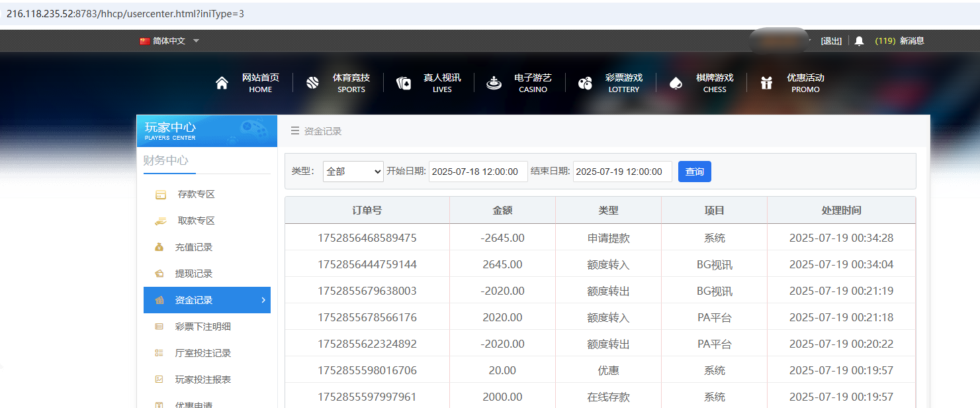The image size is (980, 408).
Task: Select the 体育竞技 SPORTS icon
Action: click(x=312, y=81)
